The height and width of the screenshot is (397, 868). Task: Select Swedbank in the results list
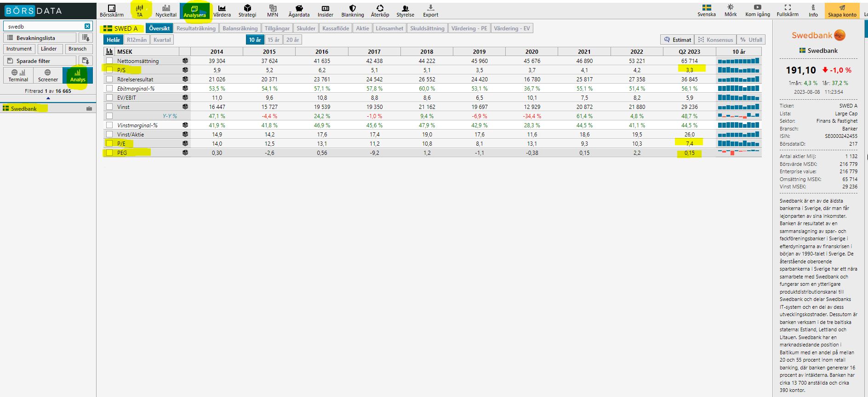(x=48, y=108)
